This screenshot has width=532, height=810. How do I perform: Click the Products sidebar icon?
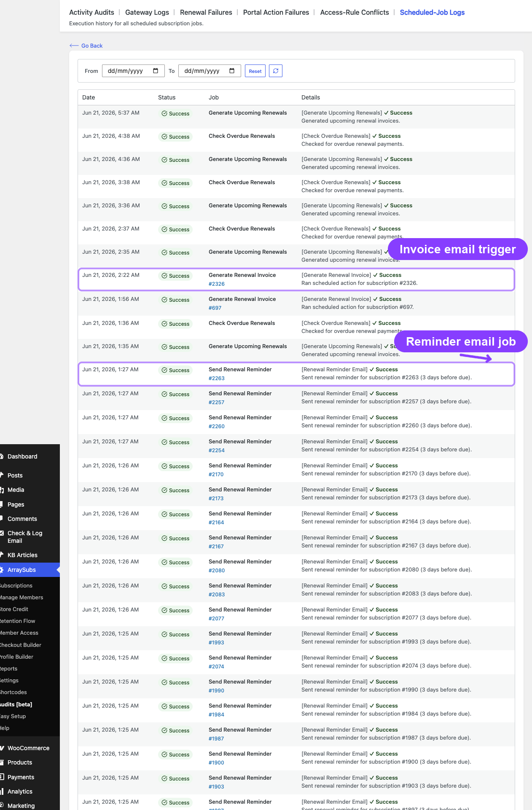pyautogui.click(x=2, y=762)
